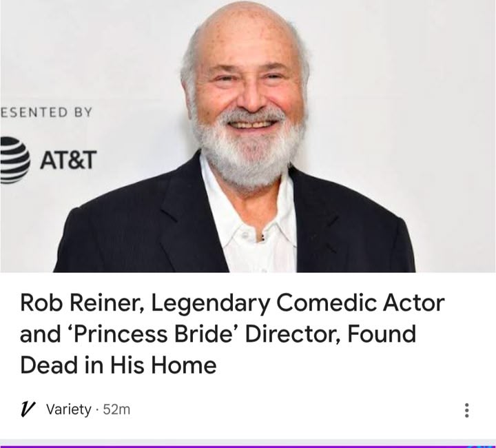Screen dimensions: 496x448
Task: Click the article's top photo thumbnail
Action: click(x=248, y=136)
